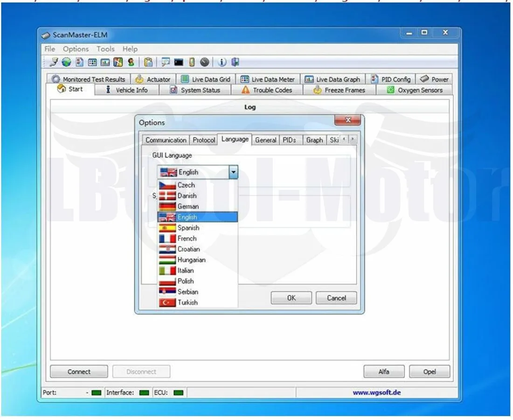Click the green globe toolbar icon

pos(66,62)
